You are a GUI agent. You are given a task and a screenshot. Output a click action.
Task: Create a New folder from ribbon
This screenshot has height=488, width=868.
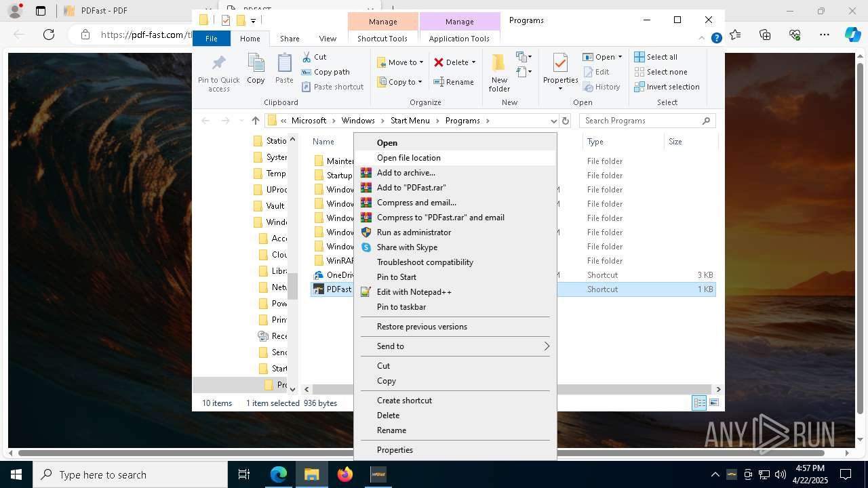pos(499,73)
